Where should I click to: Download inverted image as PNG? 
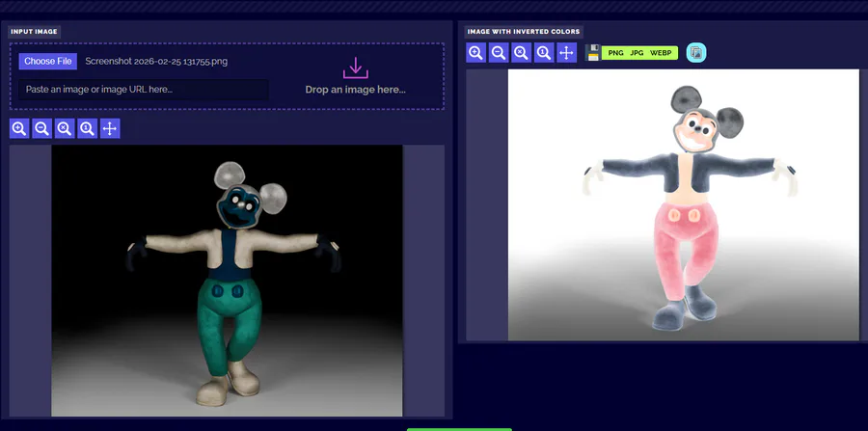[615, 53]
